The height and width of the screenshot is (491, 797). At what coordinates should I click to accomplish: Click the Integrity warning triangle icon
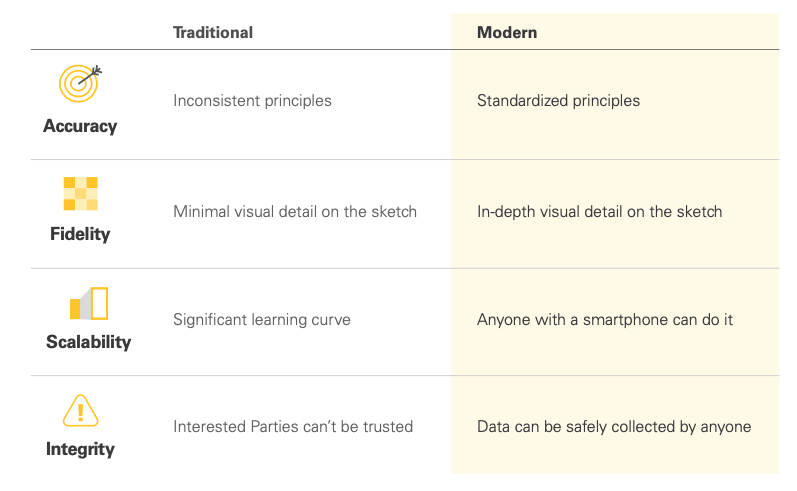tap(80, 411)
